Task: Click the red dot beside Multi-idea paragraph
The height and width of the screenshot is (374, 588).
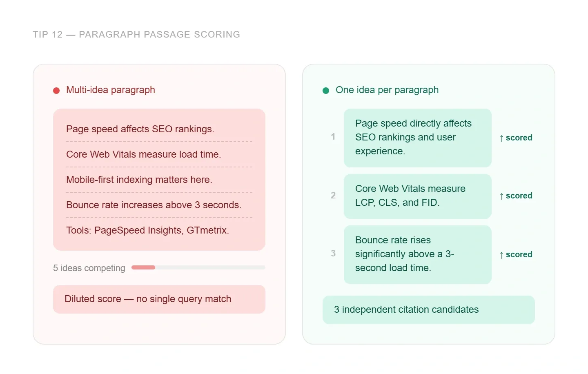Action: coord(56,90)
